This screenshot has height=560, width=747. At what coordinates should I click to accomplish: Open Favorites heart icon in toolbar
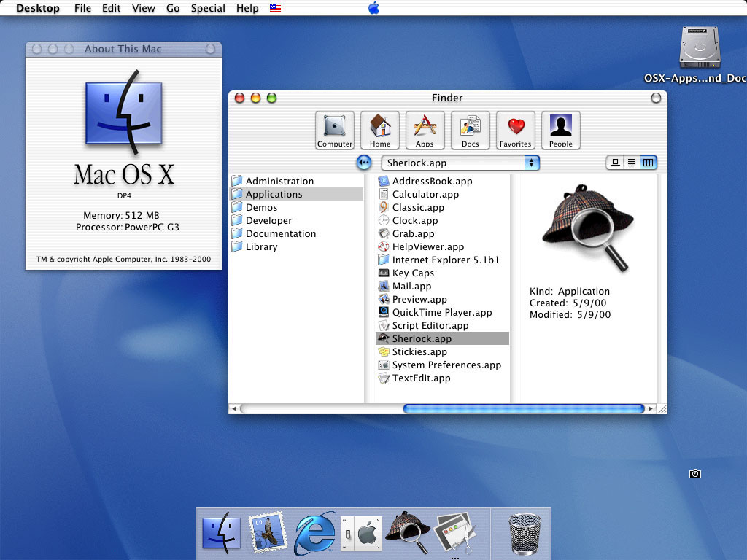[516, 130]
